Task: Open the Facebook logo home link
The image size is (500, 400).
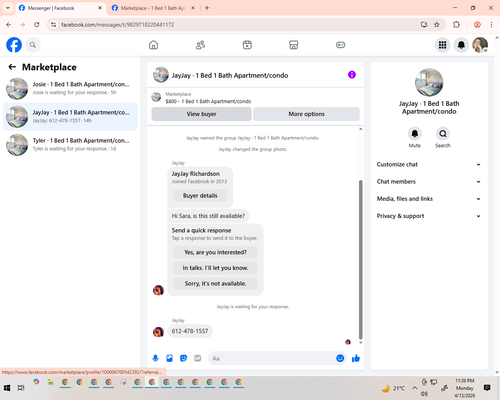Action: point(14,45)
